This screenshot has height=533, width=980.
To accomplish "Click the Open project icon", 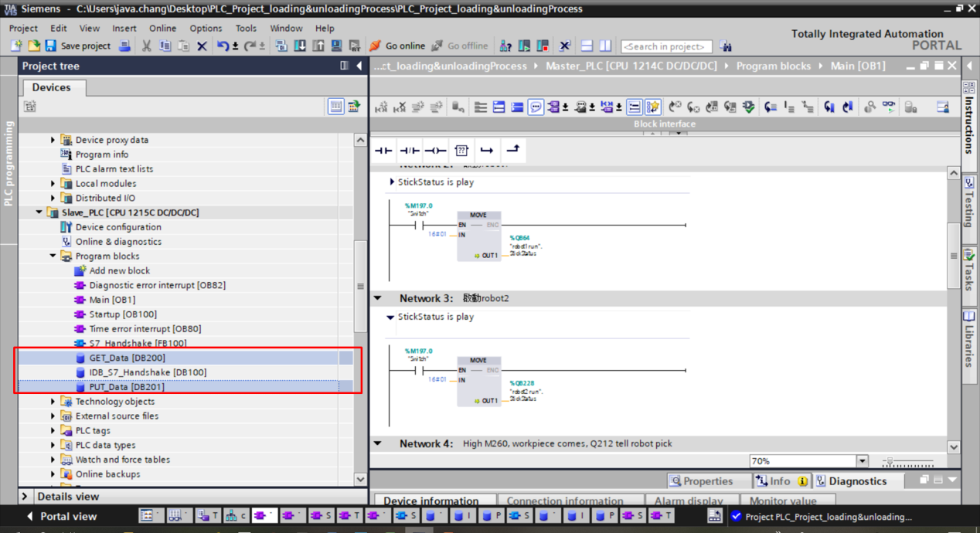I will click(34, 46).
